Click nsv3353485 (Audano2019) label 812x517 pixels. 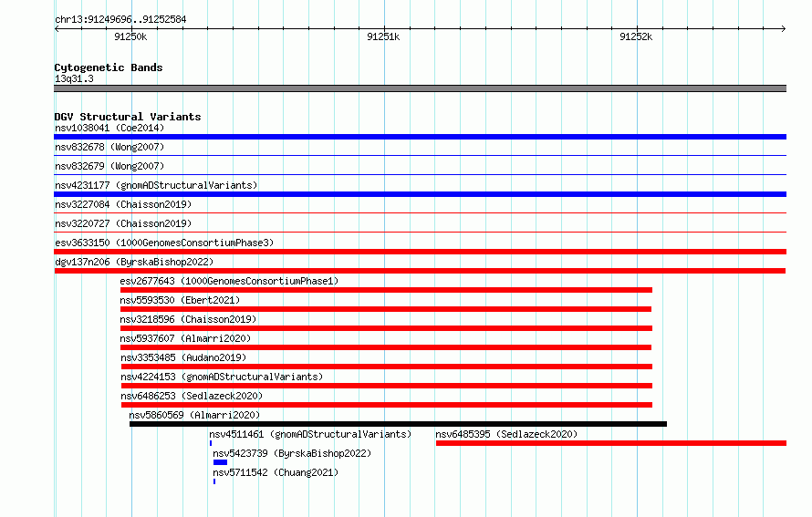183,357
